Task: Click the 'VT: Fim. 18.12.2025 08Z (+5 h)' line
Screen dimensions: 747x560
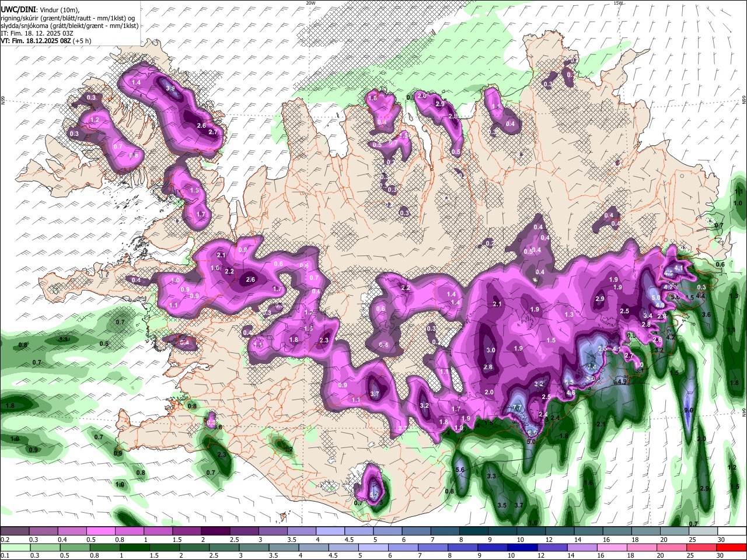Action: coord(46,41)
